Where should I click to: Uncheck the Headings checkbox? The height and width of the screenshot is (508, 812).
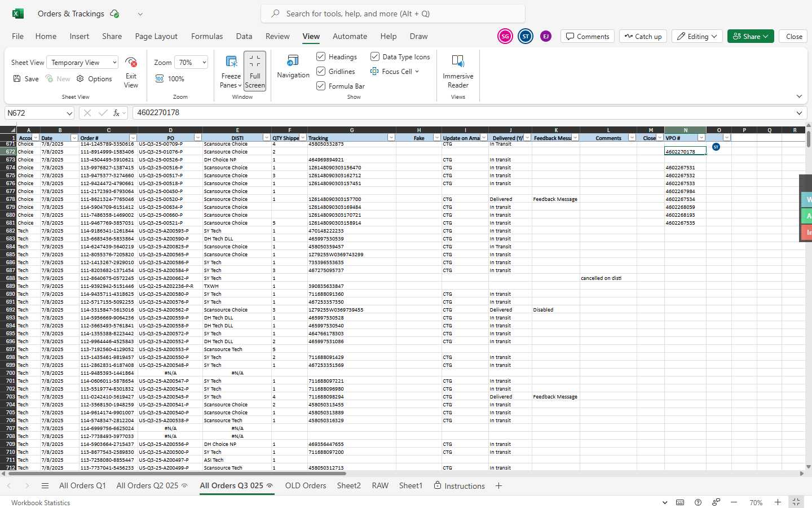tap(321, 56)
